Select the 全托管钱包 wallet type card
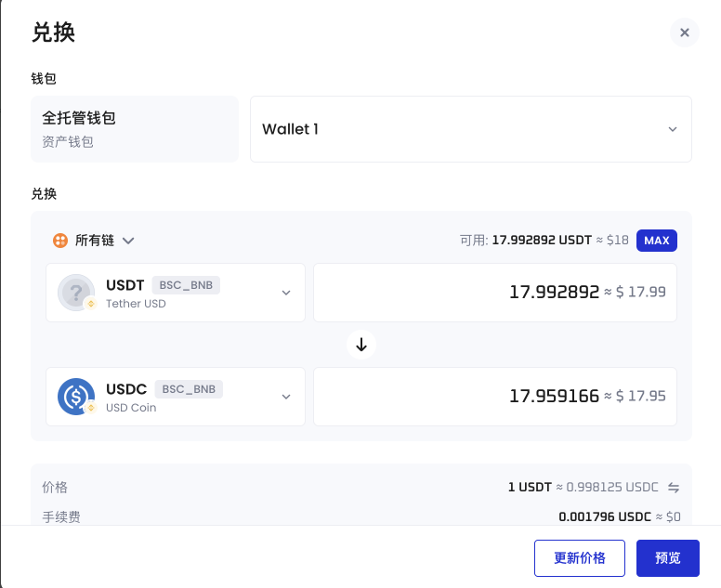 click(135, 129)
